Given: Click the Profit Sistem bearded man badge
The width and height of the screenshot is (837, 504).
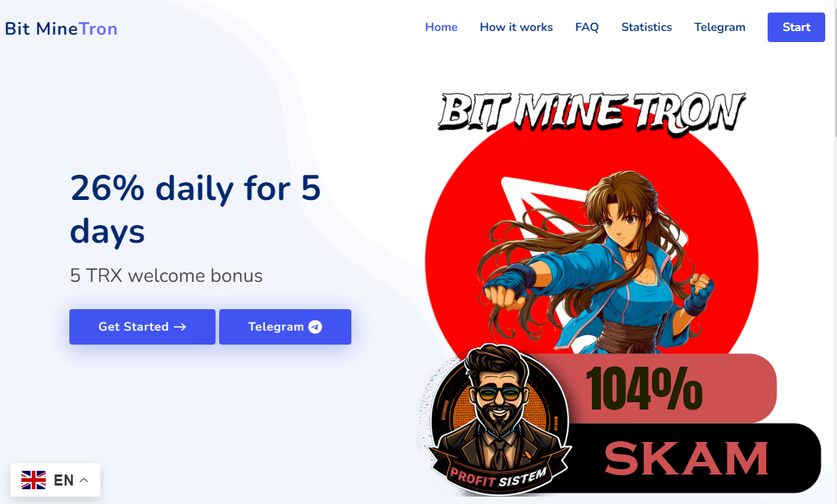Looking at the screenshot, I should [x=499, y=419].
